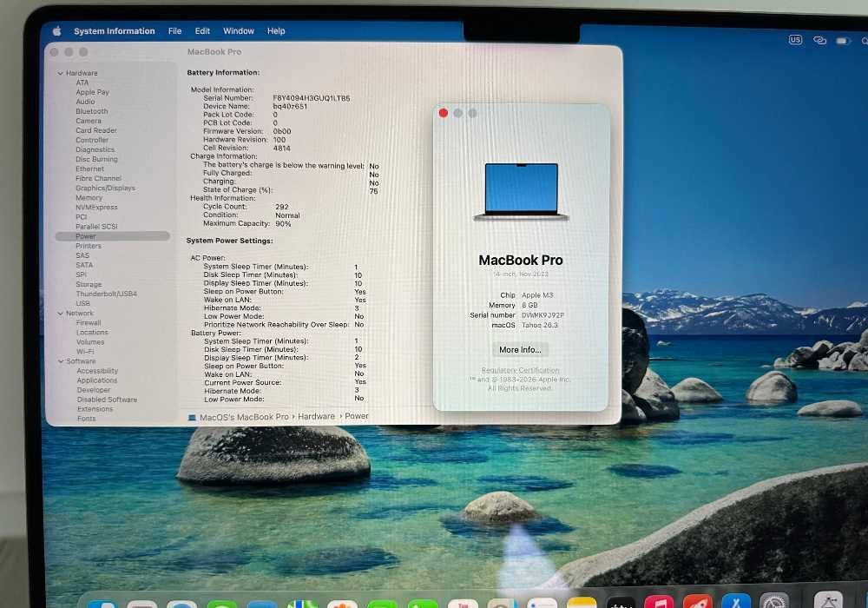The image size is (868, 608).
Task: Select SATA in the sidebar
Action: pyautogui.click(x=84, y=265)
